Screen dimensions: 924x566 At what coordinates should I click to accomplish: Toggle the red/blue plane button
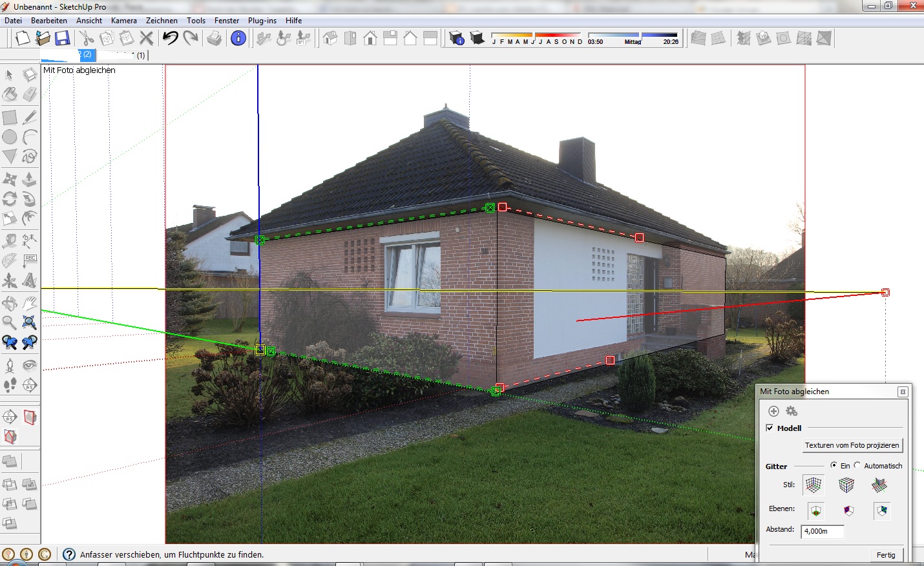849,511
